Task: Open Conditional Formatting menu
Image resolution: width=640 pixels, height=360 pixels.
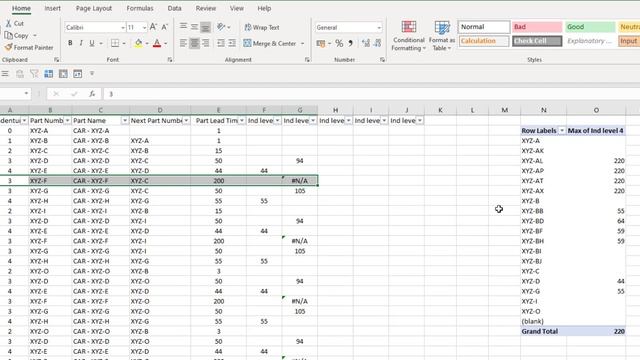Action: tap(408, 36)
